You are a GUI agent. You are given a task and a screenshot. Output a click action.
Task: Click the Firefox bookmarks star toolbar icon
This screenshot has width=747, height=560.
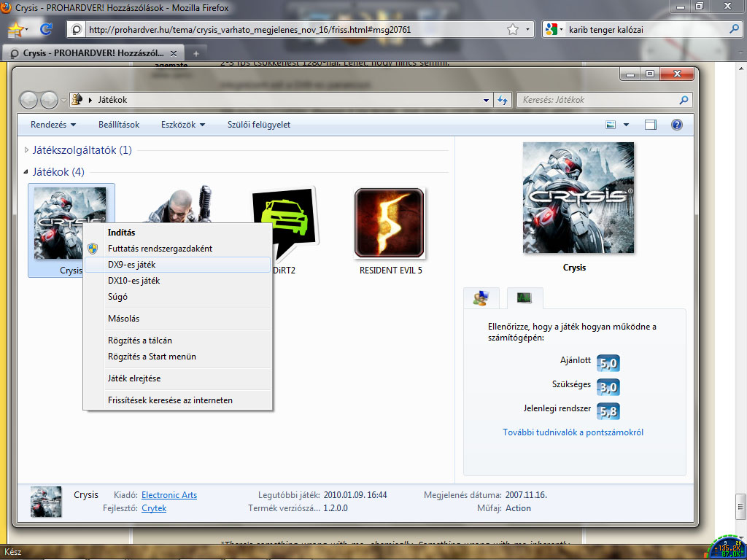tap(15, 29)
